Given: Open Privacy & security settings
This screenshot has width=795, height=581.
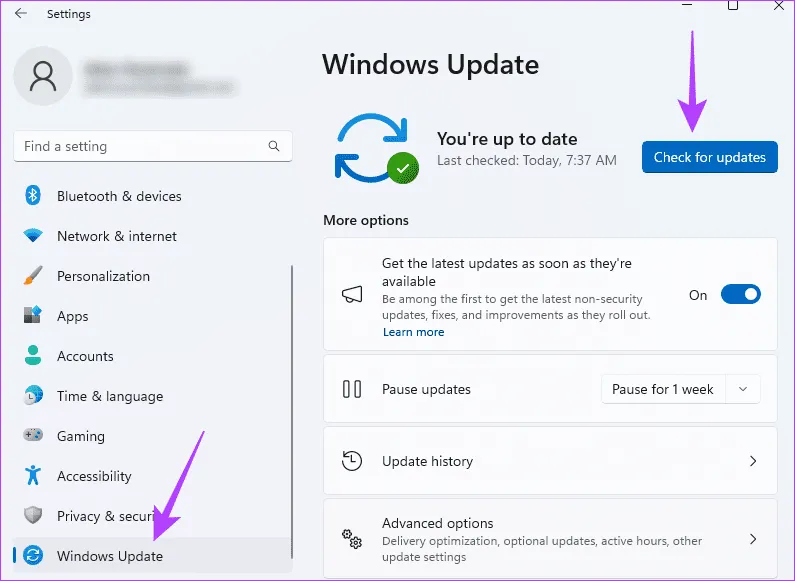Looking at the screenshot, I should pos(100,516).
